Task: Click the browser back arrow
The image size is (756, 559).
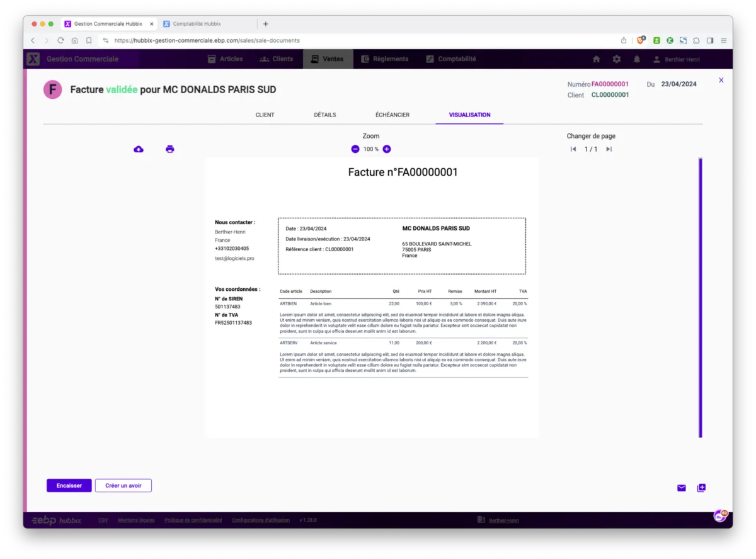Action: [33, 40]
